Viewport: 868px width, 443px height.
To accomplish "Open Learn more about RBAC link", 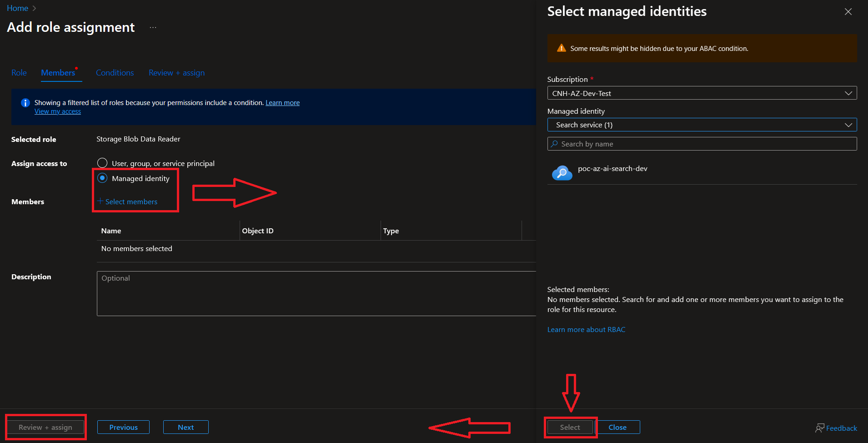I will coord(586,330).
